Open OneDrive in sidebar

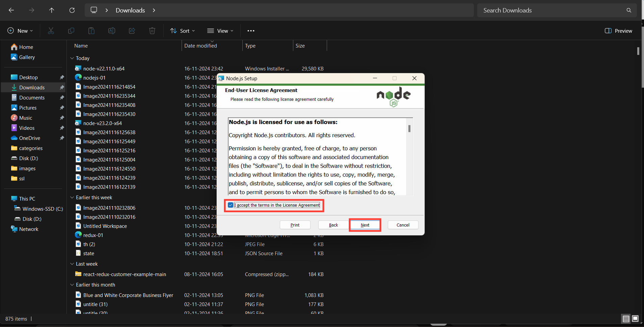[x=29, y=138]
